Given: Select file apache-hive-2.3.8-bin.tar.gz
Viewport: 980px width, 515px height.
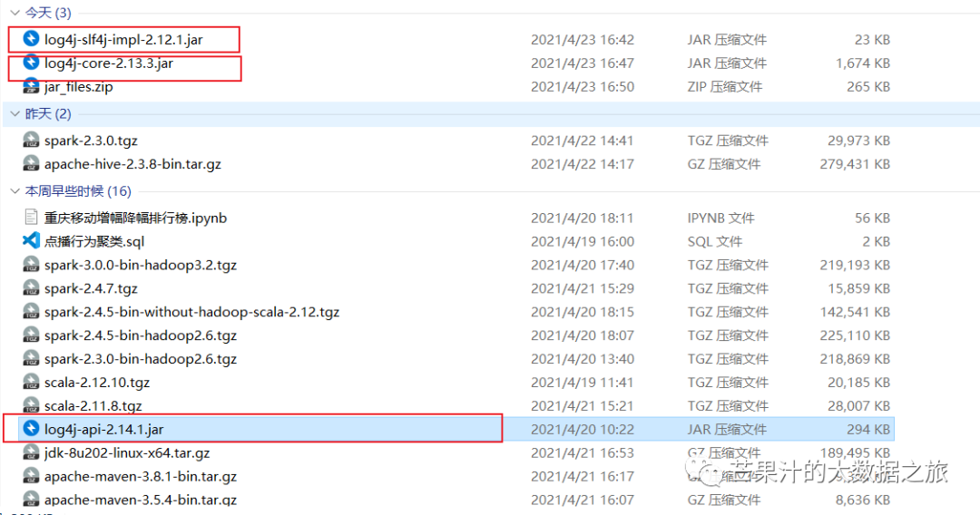Looking at the screenshot, I should coord(132,164).
